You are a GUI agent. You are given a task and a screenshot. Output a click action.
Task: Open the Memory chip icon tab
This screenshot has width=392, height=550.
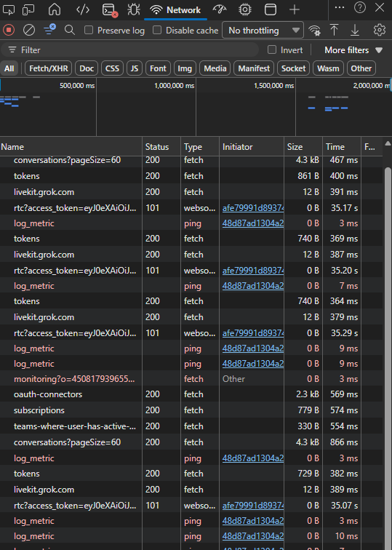point(245,10)
